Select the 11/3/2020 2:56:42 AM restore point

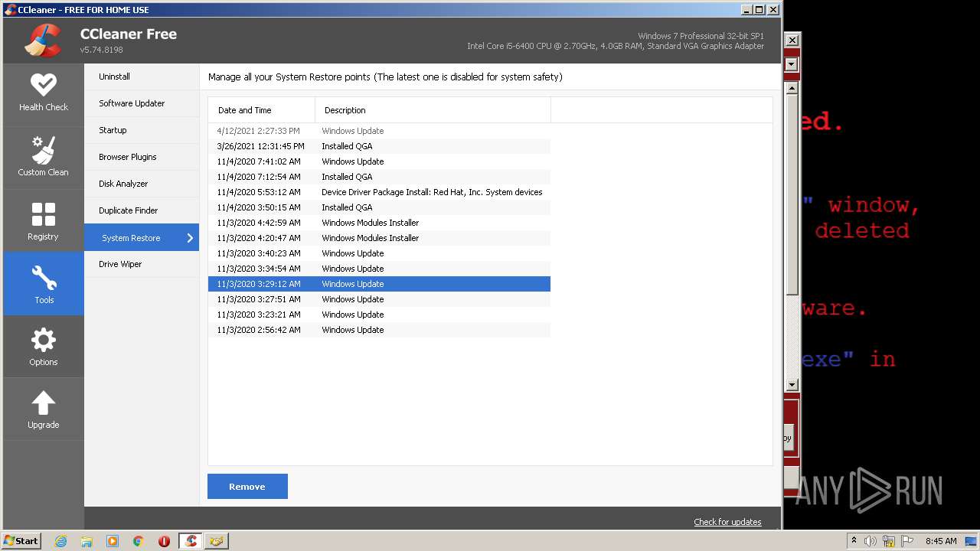379,330
